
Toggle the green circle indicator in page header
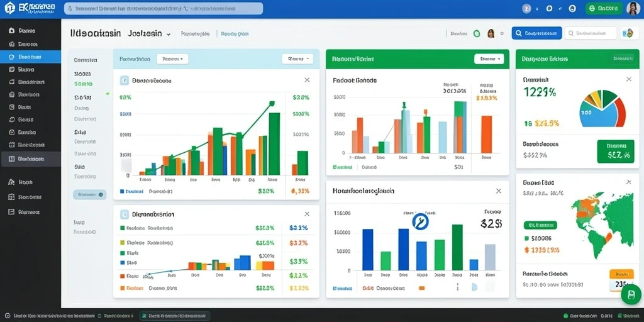[477, 34]
